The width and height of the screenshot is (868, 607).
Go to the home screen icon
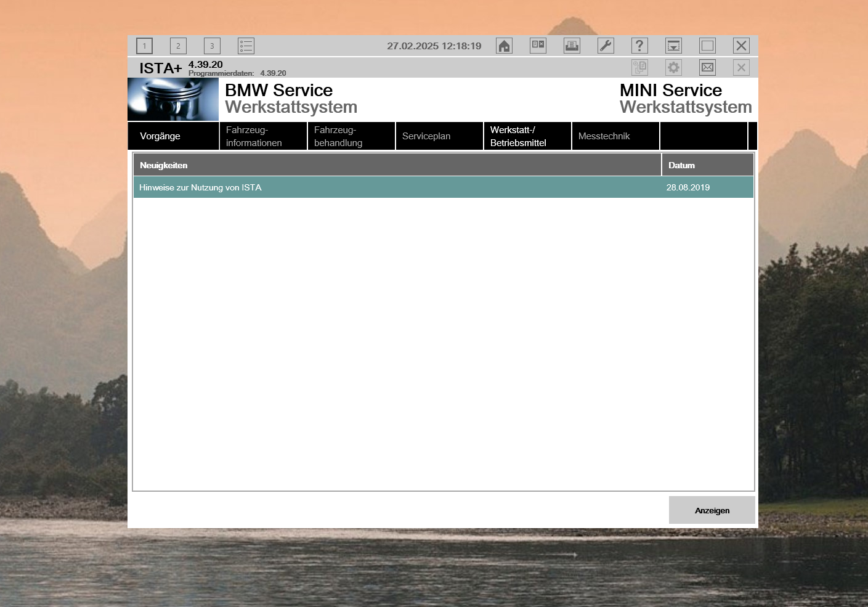(505, 46)
